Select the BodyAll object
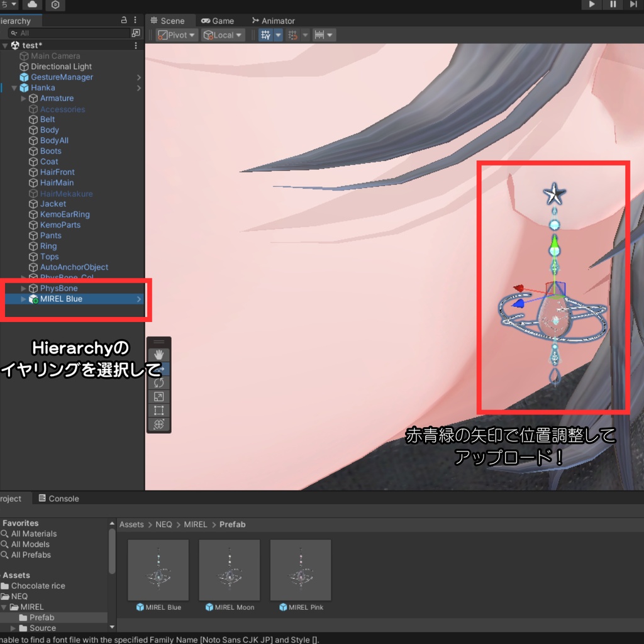644x644 pixels. [x=54, y=140]
